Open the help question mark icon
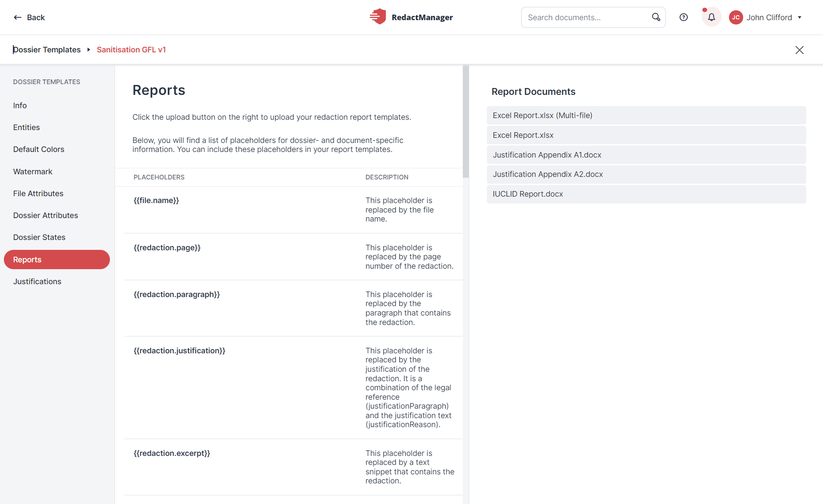 [683, 17]
